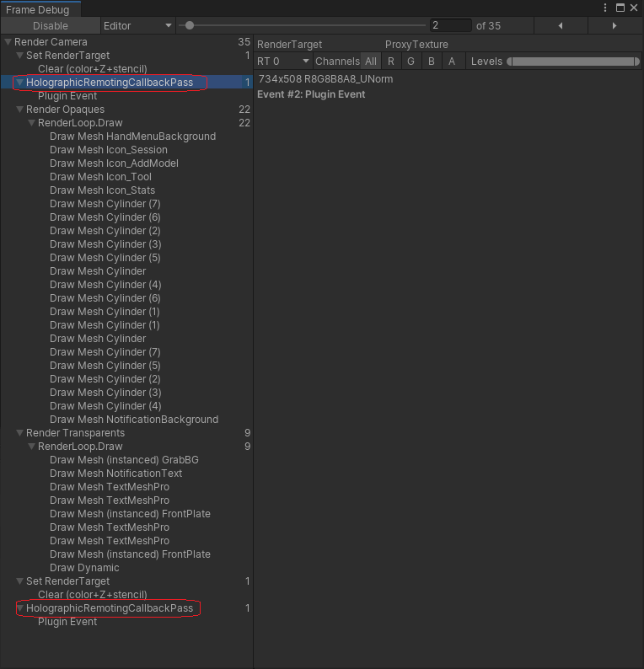The image size is (644, 669).
Task: Collapse the Render Transparents node
Action: 19,432
